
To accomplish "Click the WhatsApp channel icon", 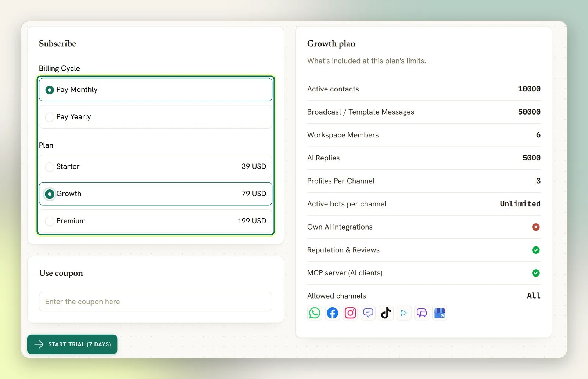I will 315,313.
